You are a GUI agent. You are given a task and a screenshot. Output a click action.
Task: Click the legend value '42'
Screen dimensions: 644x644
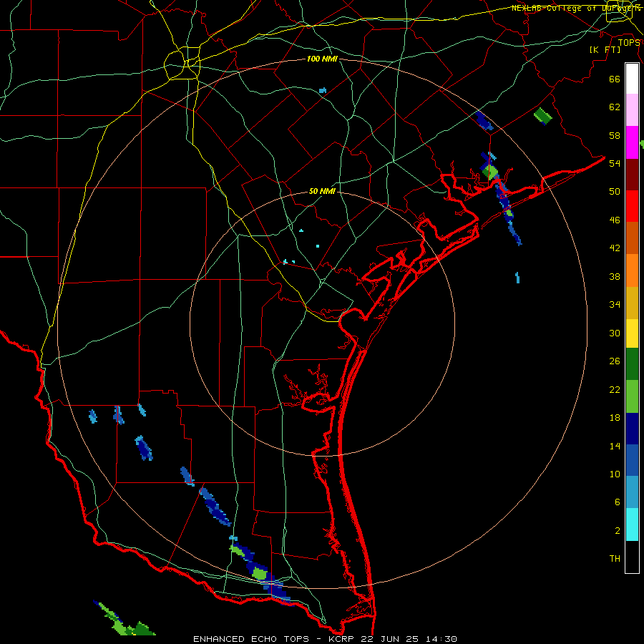pyautogui.click(x=615, y=248)
